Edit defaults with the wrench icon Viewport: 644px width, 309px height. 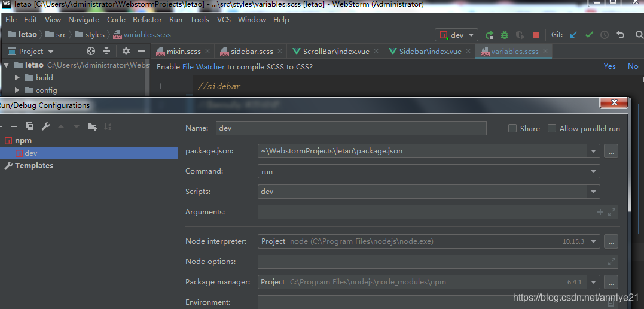point(45,126)
